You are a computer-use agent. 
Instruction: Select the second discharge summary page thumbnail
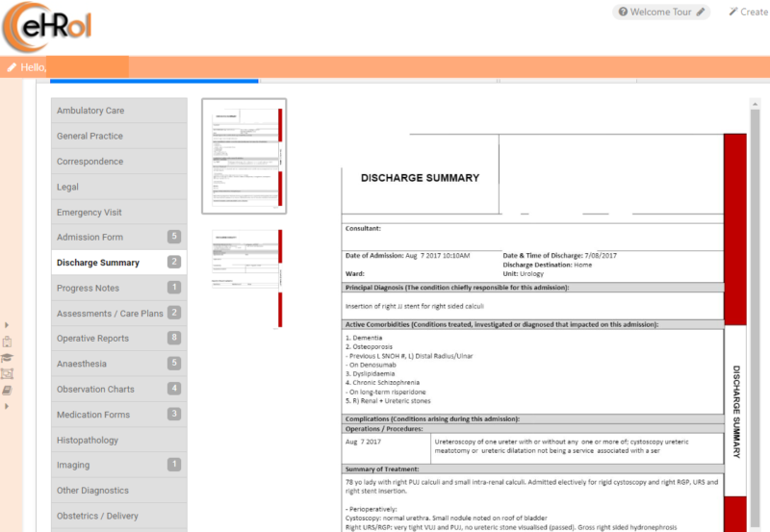(x=246, y=279)
